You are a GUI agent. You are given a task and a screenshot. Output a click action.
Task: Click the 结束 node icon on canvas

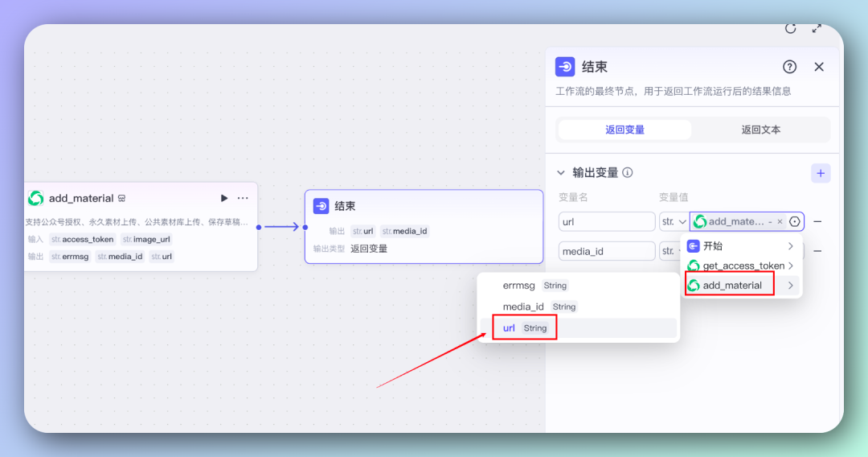pyautogui.click(x=321, y=206)
